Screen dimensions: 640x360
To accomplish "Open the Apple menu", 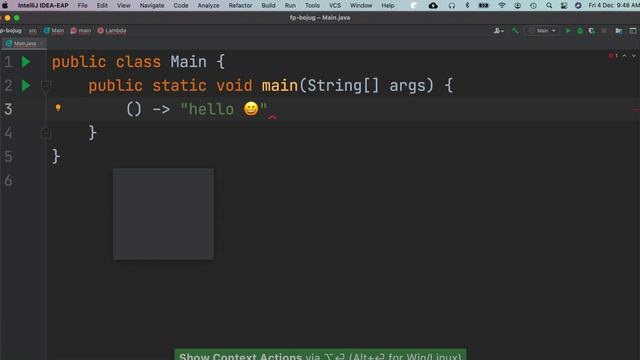I will pyautogui.click(x=5, y=6).
